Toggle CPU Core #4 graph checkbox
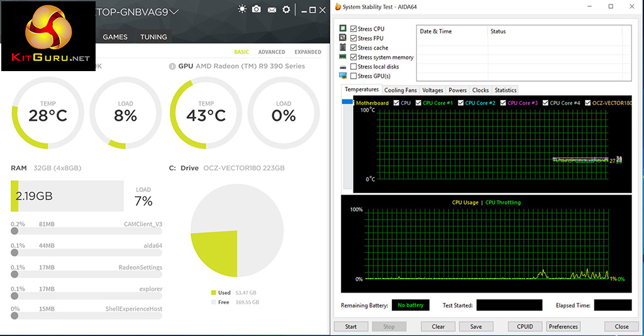Image resolution: width=644 pixels, height=336 pixels. [545, 103]
